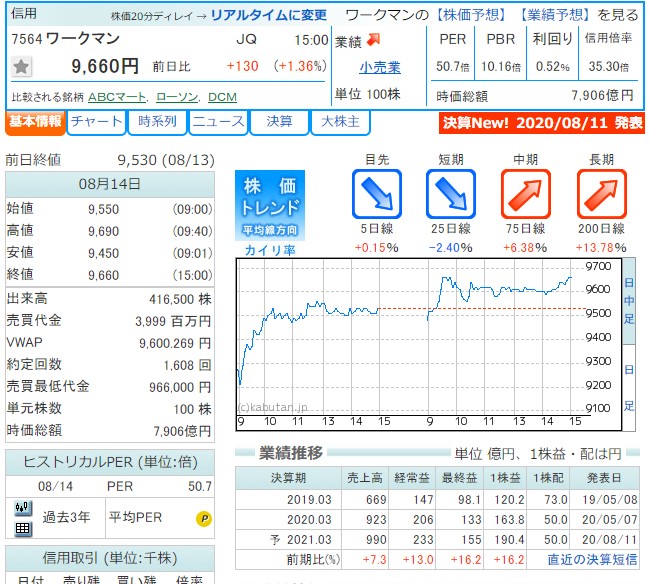This screenshot has width=650, height=584.
Task: Click the 長期 200日線 red up-arrow icon
Action: [x=601, y=194]
